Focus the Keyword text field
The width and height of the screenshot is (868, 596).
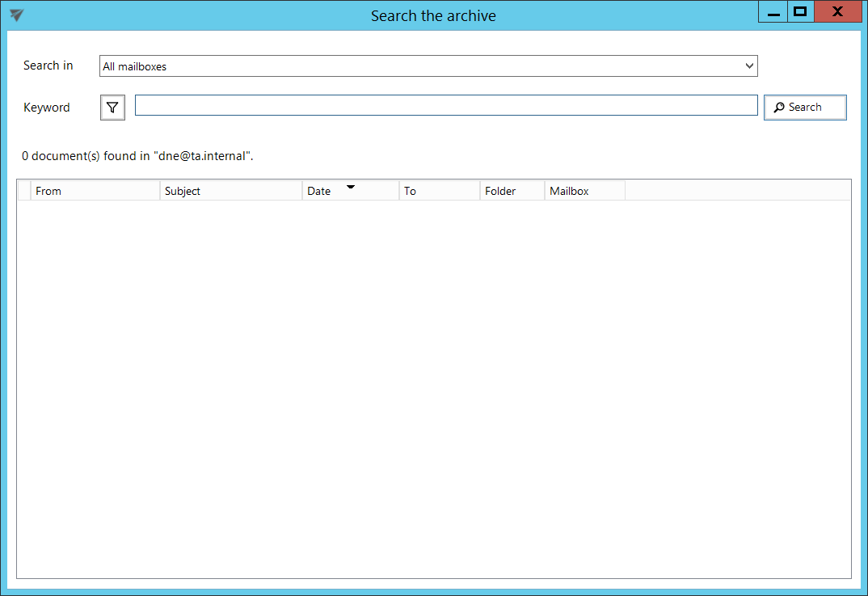coord(445,106)
